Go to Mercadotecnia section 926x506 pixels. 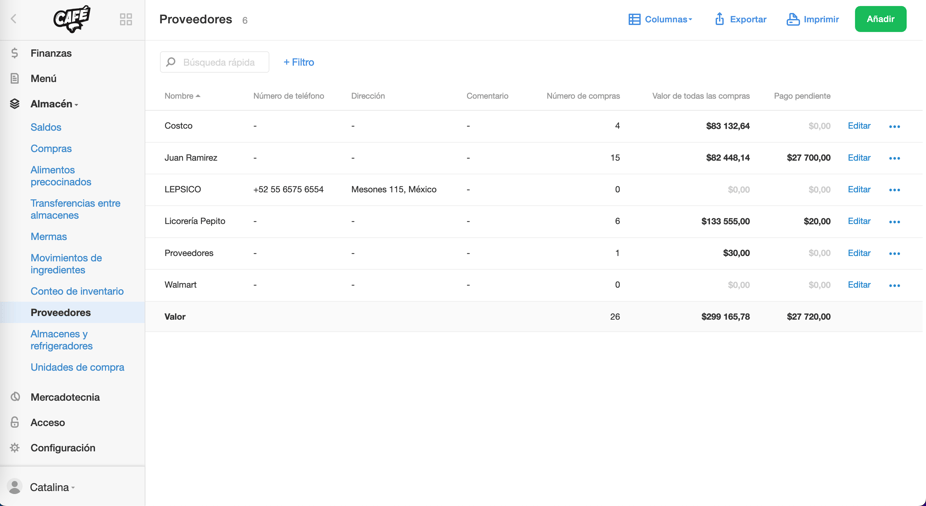coord(65,397)
